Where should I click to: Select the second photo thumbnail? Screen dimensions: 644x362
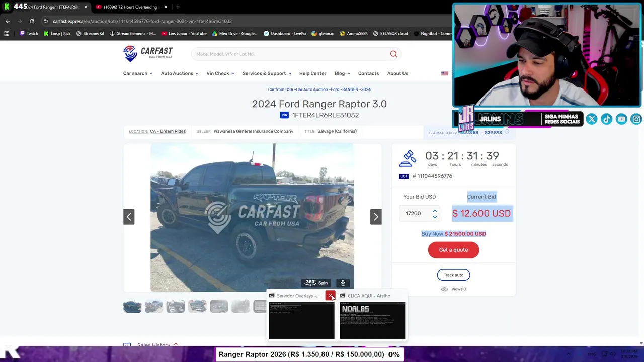(x=154, y=306)
